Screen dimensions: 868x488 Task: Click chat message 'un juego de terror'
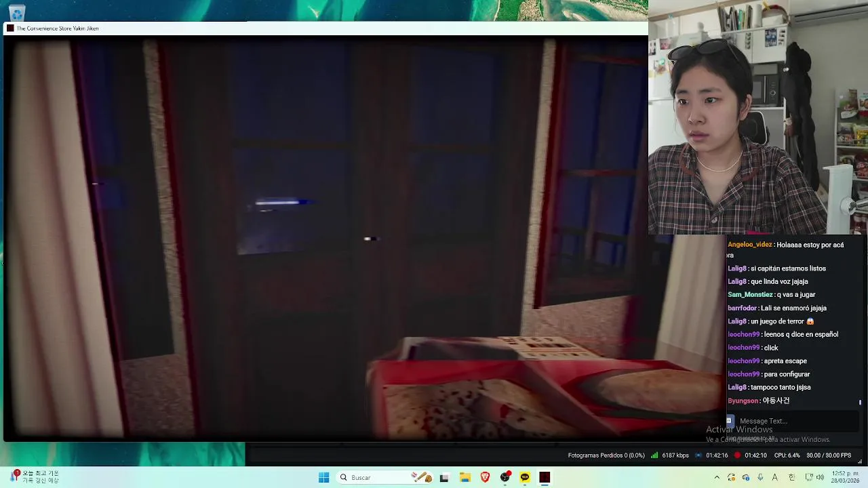[777, 321]
